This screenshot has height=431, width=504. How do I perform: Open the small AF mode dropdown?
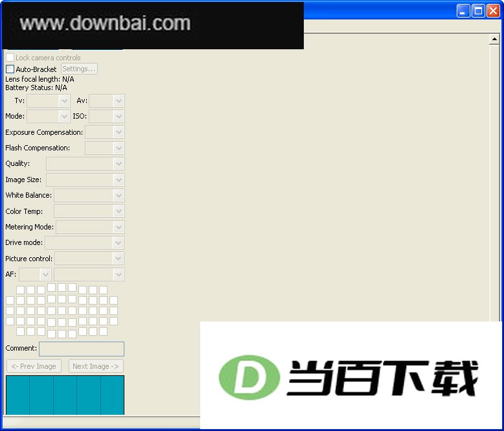pos(35,274)
